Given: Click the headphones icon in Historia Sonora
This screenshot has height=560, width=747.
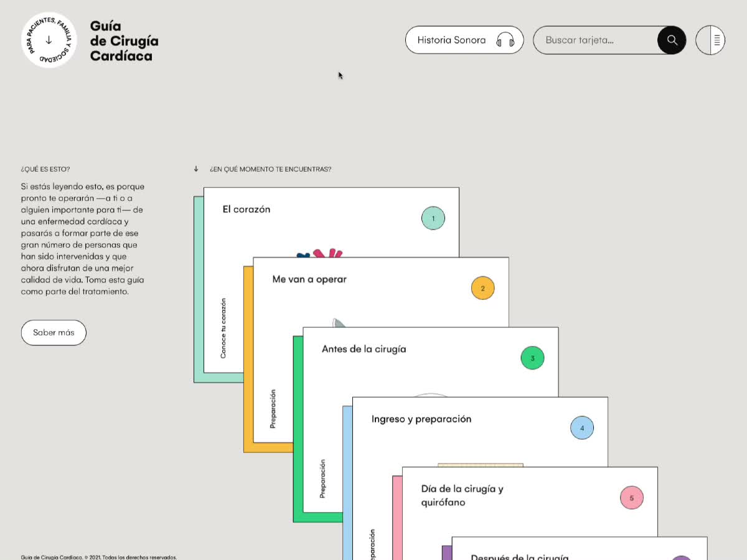Looking at the screenshot, I should pos(505,40).
